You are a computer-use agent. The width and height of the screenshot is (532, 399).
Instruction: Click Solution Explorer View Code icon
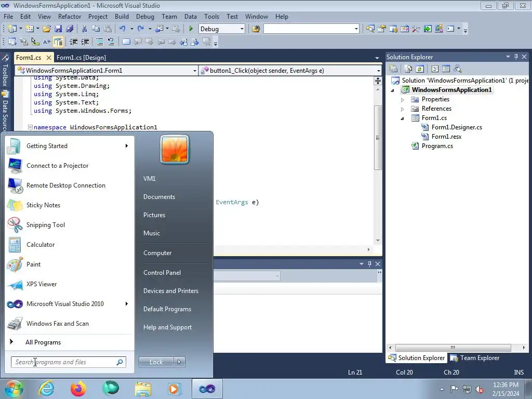[x=435, y=69]
